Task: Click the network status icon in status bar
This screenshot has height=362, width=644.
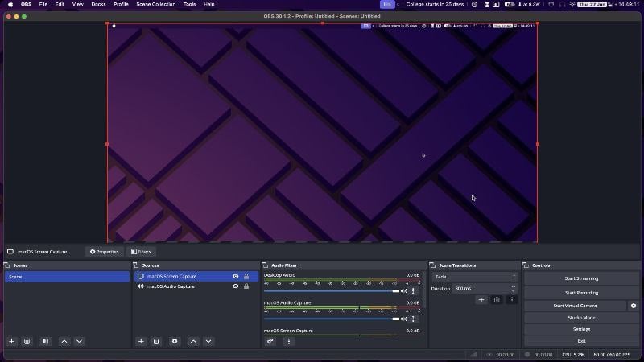Action: click(x=473, y=354)
